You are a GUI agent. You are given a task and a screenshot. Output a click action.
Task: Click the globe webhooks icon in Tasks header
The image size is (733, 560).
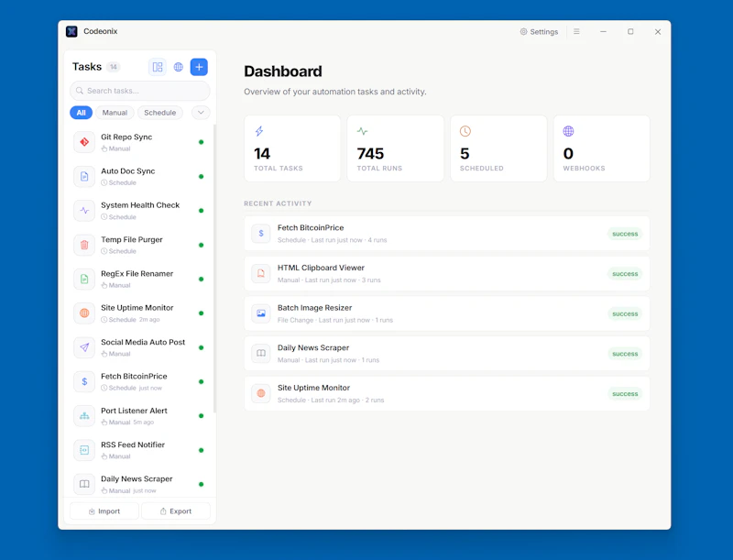click(178, 67)
